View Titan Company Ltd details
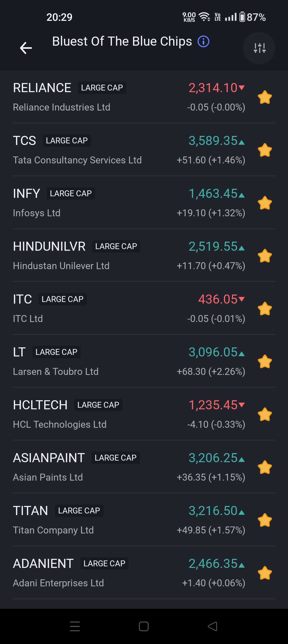288x644 pixels. tap(53, 530)
